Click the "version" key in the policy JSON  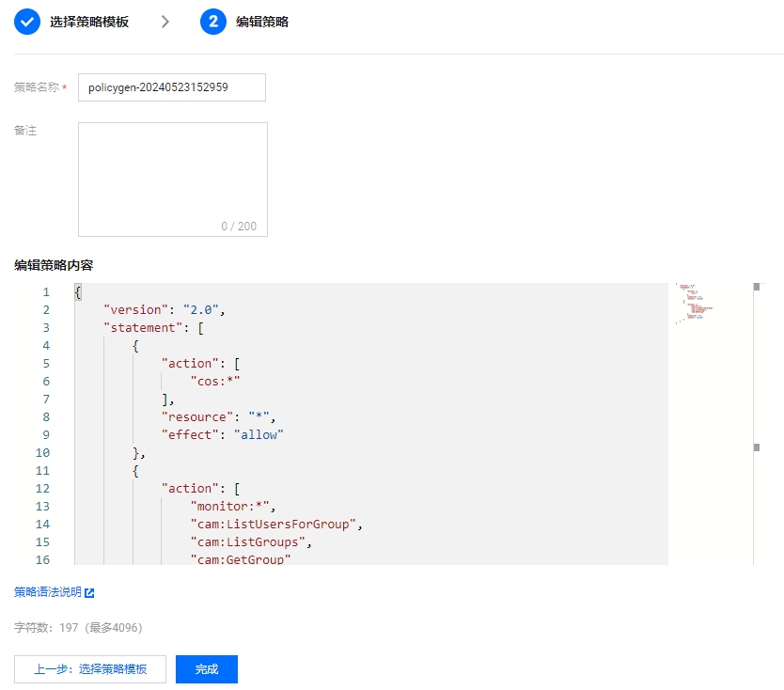139,310
